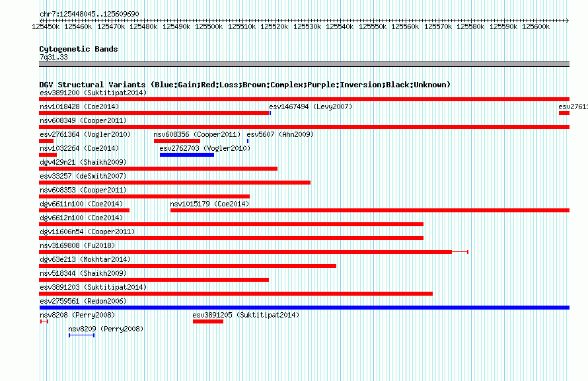This screenshot has height=381, width=588.
Task: Select the esv2759561 (Redon2006) label
Action: pyautogui.click(x=83, y=301)
